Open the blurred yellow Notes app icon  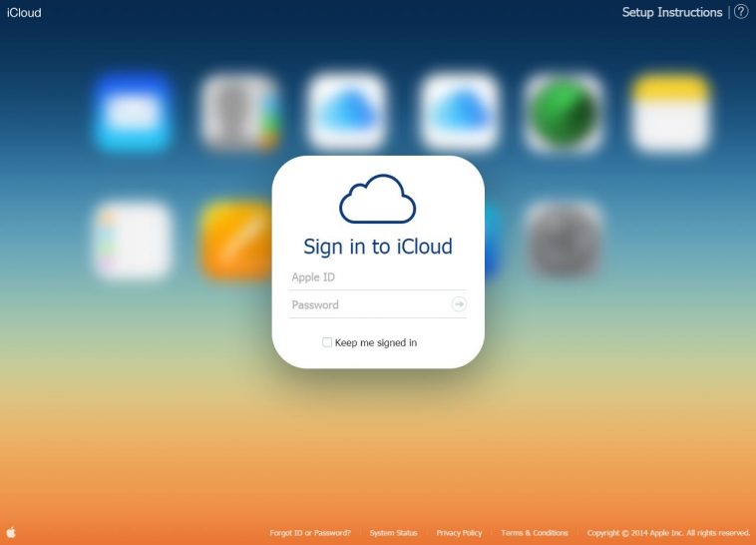coord(671,111)
